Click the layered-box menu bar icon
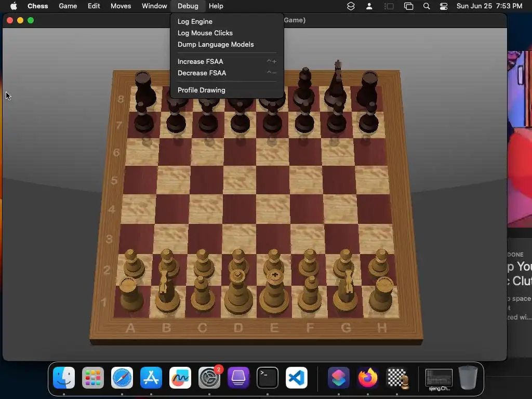This screenshot has height=399, width=532. tap(351, 6)
